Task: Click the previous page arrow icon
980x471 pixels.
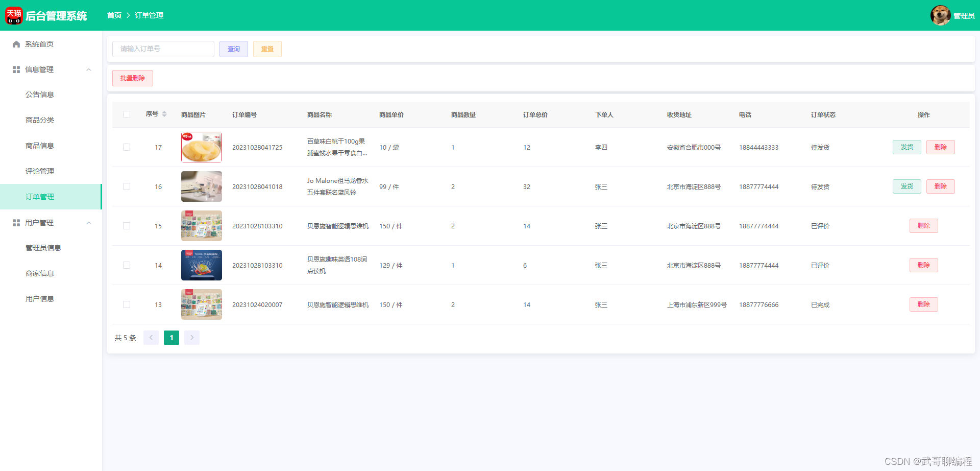Action: pos(151,338)
